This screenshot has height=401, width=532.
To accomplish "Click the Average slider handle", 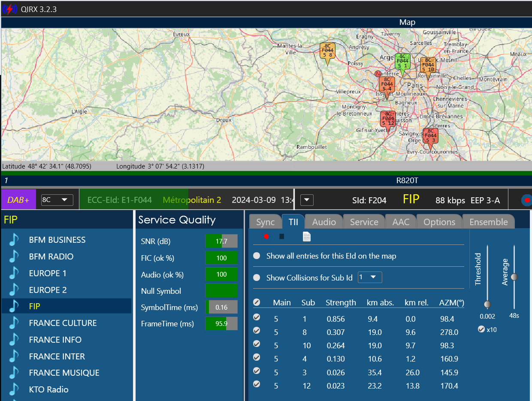I will click(x=514, y=277).
